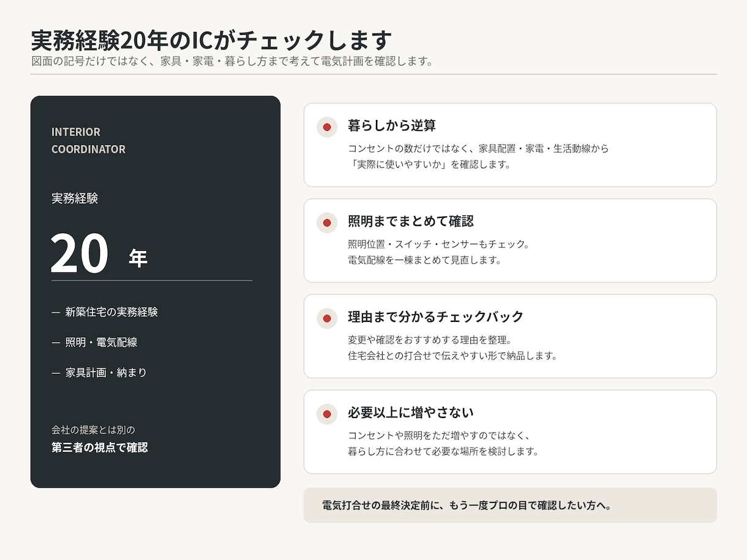Click the standalone 実務経験 label above the big 20
747x560 pixels.
click(x=75, y=198)
